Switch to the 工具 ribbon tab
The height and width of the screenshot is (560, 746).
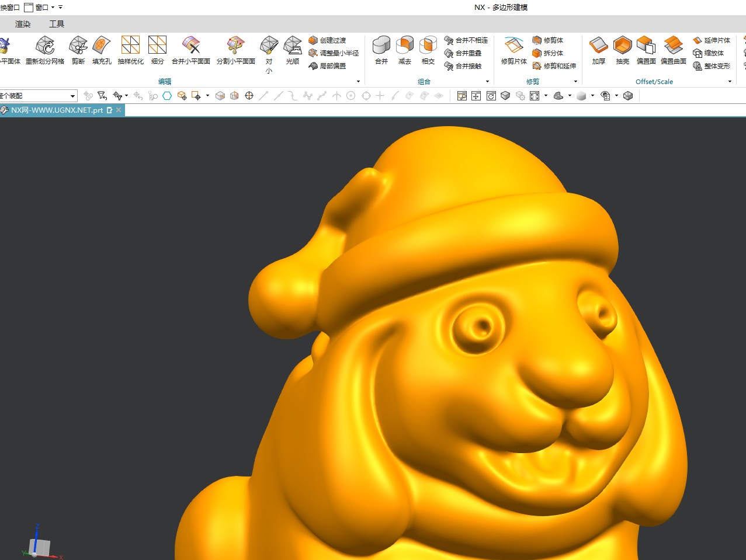coord(57,24)
